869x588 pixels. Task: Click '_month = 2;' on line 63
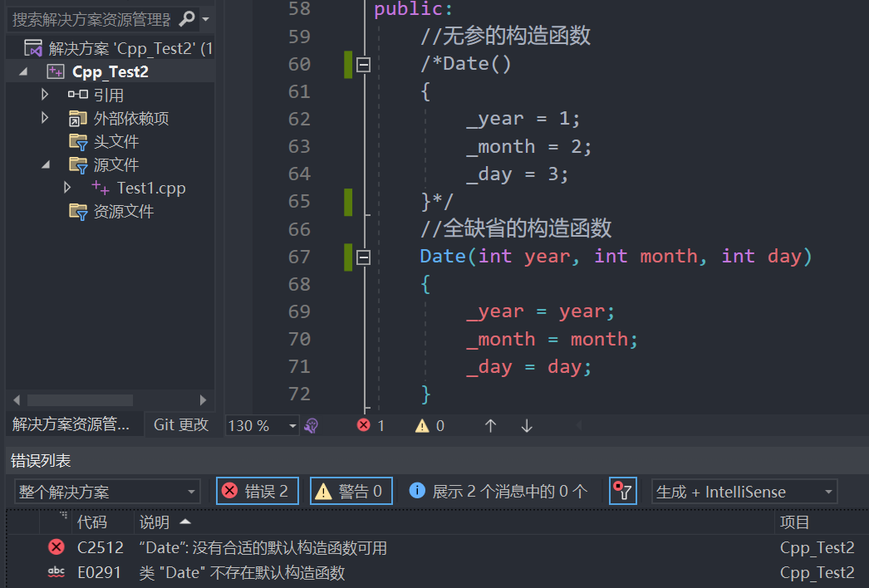[528, 147]
